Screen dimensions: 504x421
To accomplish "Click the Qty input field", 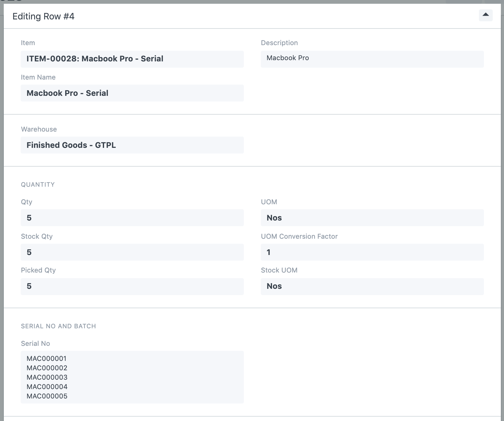I will pos(132,218).
